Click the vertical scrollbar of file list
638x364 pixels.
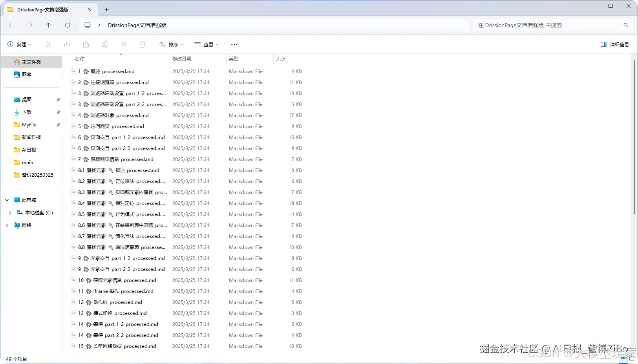tap(634, 137)
